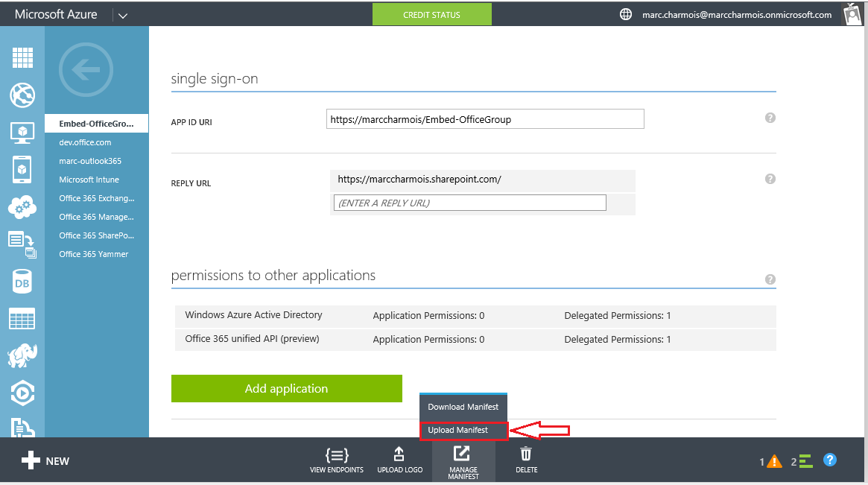Click the green Add application button
Viewport: 868px width, 485px height.
(x=287, y=389)
